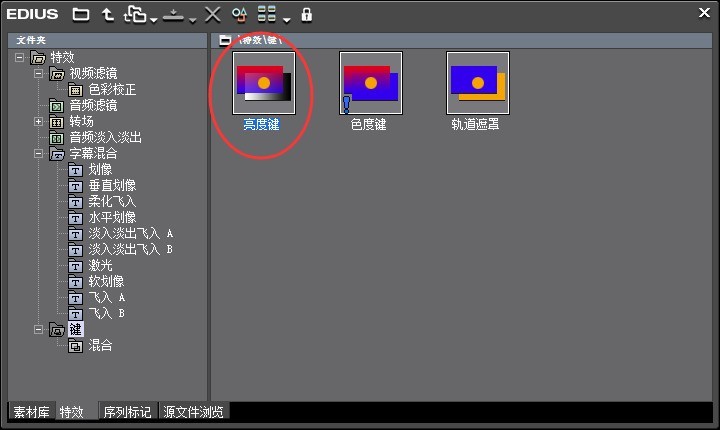Collapse the 字幕混合 tree node
This screenshot has width=720, height=430.
click(x=39, y=154)
